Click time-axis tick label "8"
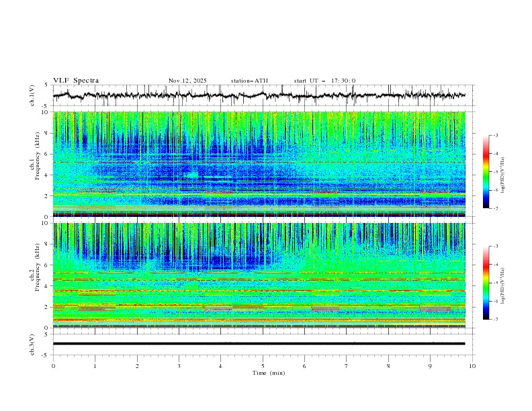Image resolution: width=532 pixels, height=411 pixels. tap(388, 366)
